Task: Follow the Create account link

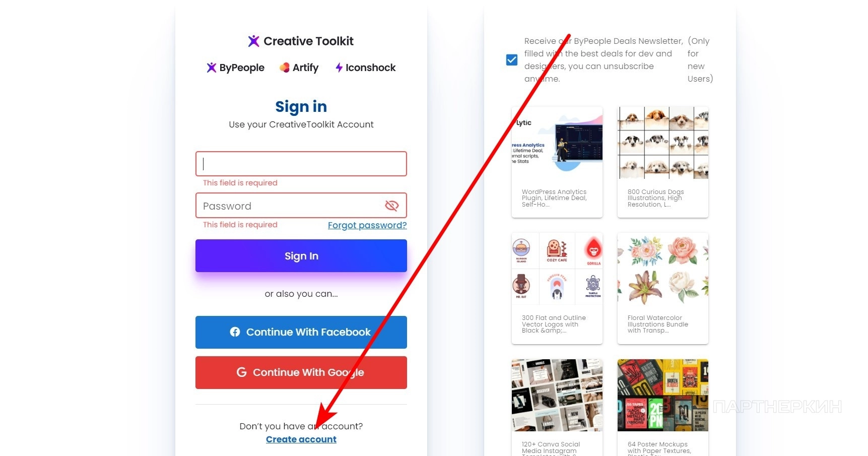Action: pos(301,439)
